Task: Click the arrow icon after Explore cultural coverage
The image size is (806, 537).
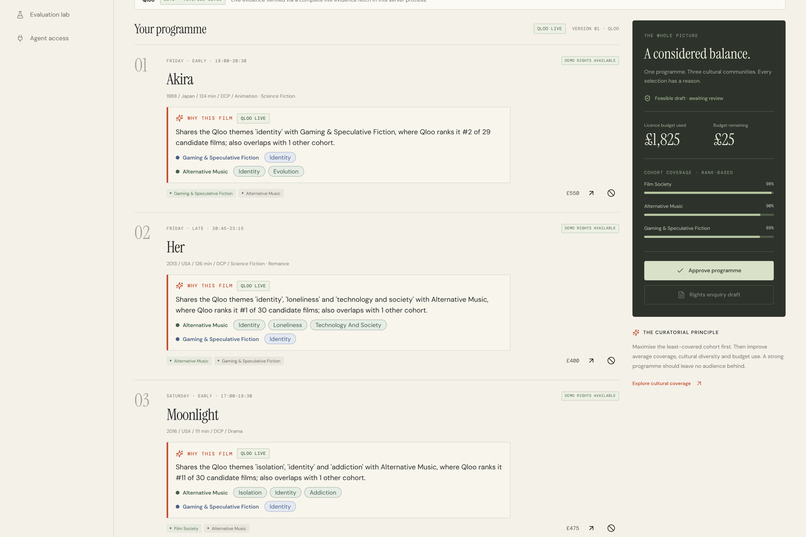Action: [x=699, y=383]
